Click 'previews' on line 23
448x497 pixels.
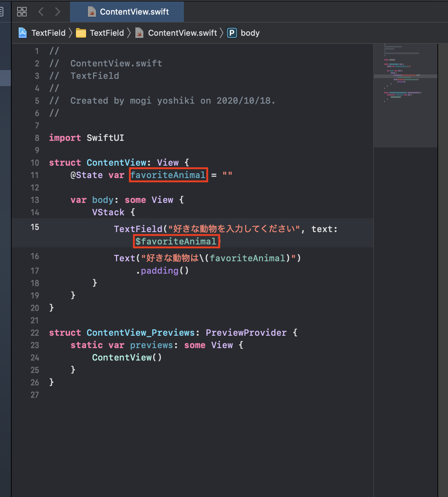click(151, 345)
